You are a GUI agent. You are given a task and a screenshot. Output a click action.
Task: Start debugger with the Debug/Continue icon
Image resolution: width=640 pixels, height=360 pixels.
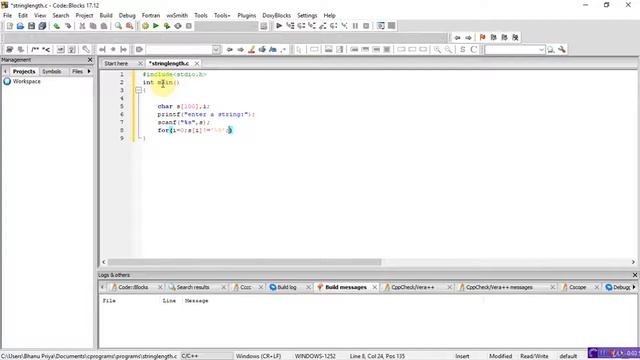[x=279, y=26]
